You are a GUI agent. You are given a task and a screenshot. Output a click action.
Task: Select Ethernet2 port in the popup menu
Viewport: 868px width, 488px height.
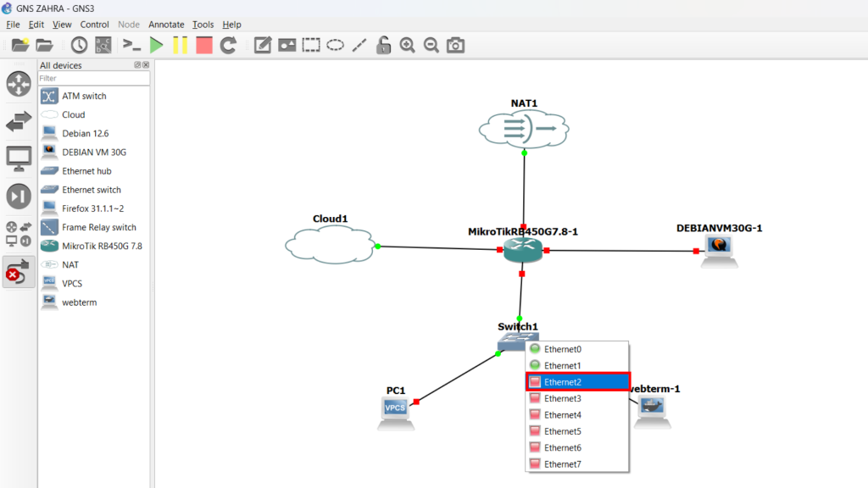tap(576, 382)
